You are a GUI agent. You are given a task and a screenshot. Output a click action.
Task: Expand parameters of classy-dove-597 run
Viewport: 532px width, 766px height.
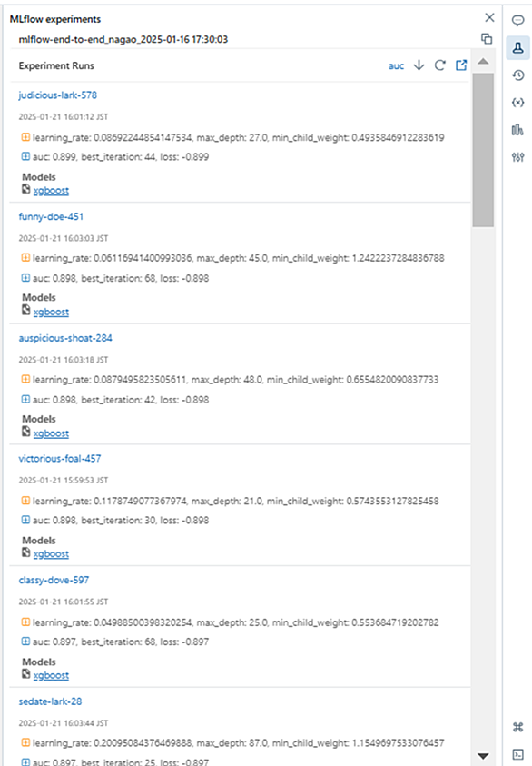click(x=25, y=622)
